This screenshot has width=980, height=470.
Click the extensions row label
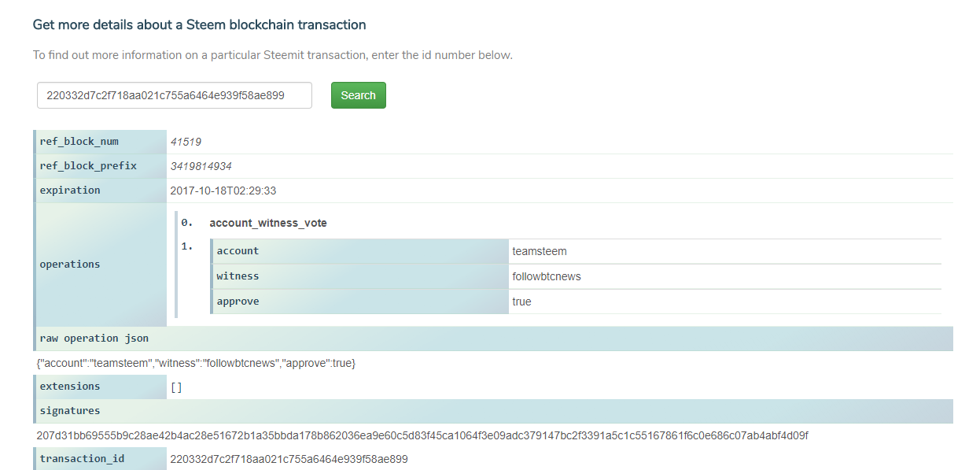pyautogui.click(x=70, y=387)
